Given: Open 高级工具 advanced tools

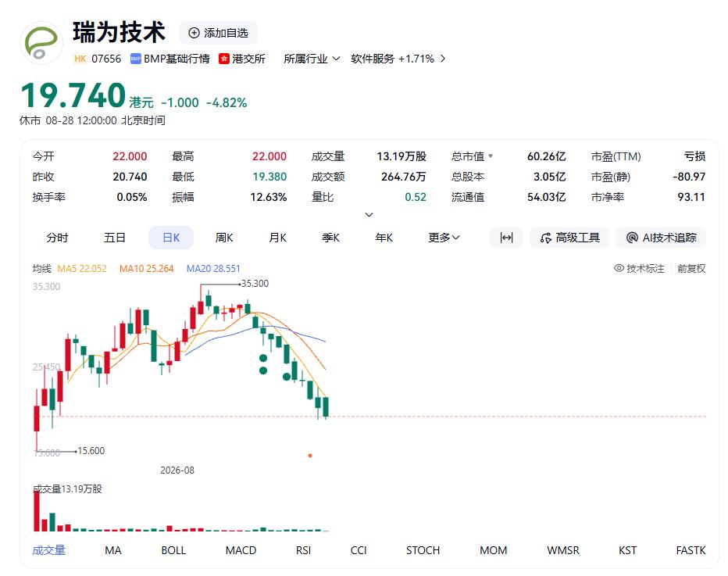Looking at the screenshot, I should point(569,238).
